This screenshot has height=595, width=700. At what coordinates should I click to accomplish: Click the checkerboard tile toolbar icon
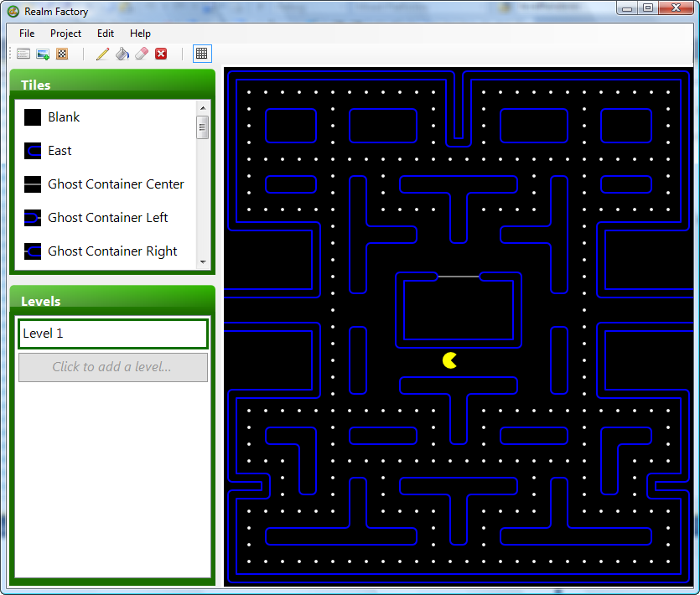click(x=62, y=54)
